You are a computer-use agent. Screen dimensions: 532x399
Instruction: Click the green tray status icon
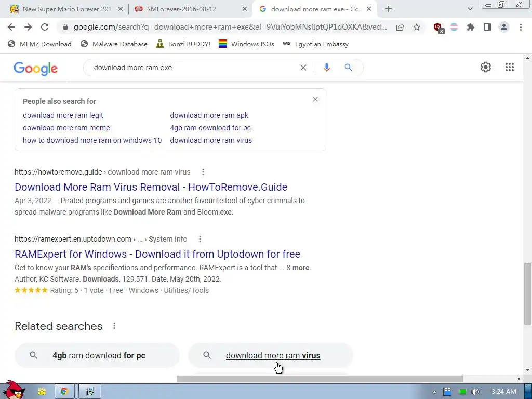(x=462, y=392)
